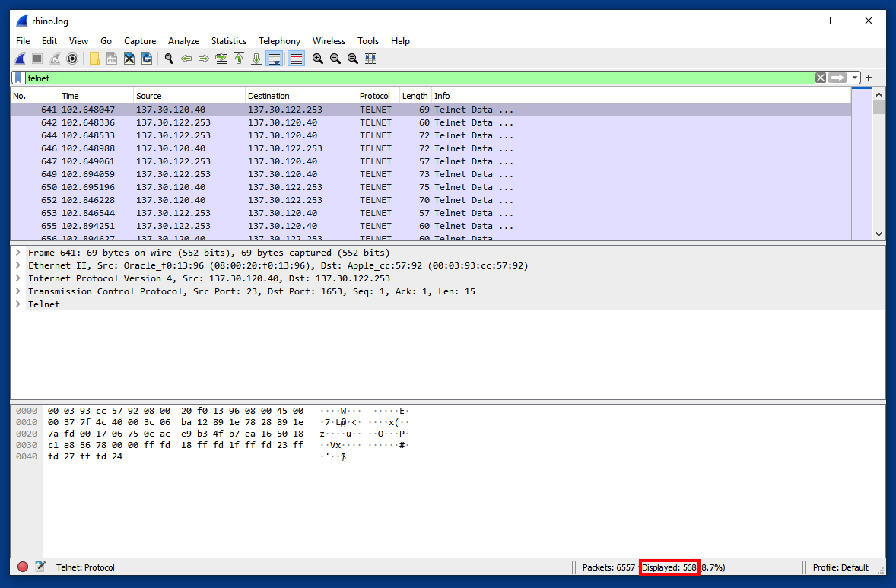Screen dimensions: 896x588
Task: Toggle auto-scroll during live capture
Action: click(275, 59)
